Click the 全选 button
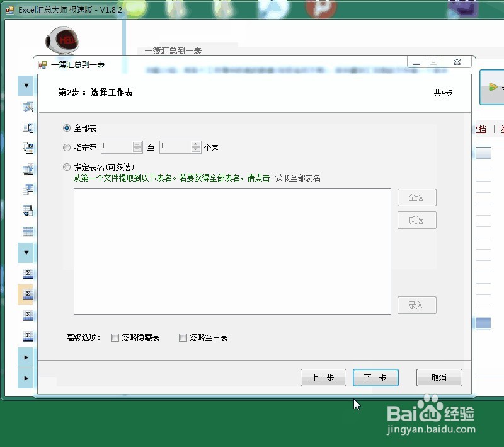The image size is (504, 447). tap(417, 197)
